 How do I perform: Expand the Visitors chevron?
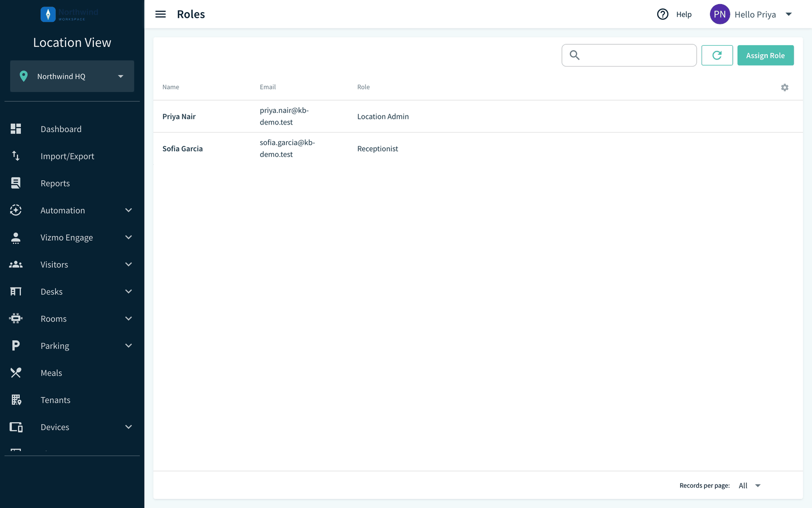pyautogui.click(x=128, y=264)
